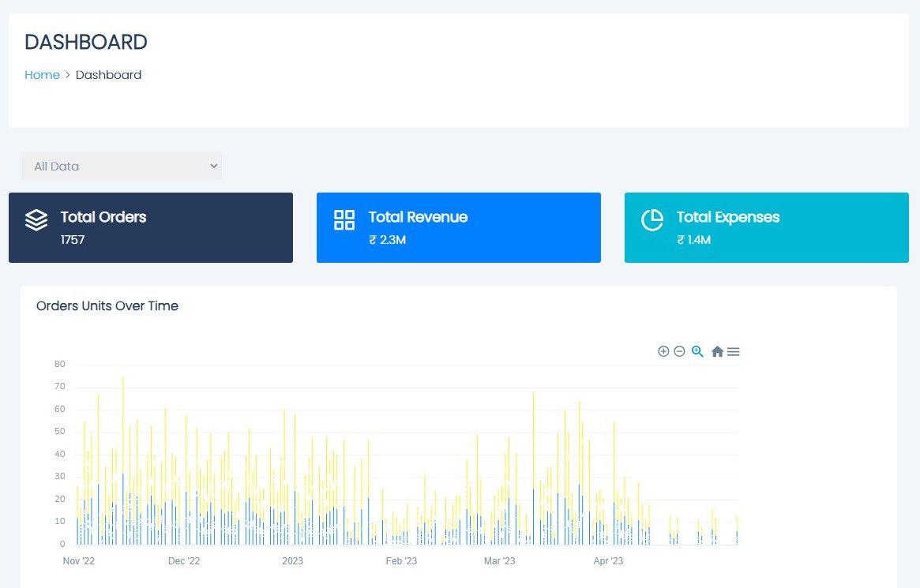
Task: Open the All Data filter dropdown
Action: [121, 166]
